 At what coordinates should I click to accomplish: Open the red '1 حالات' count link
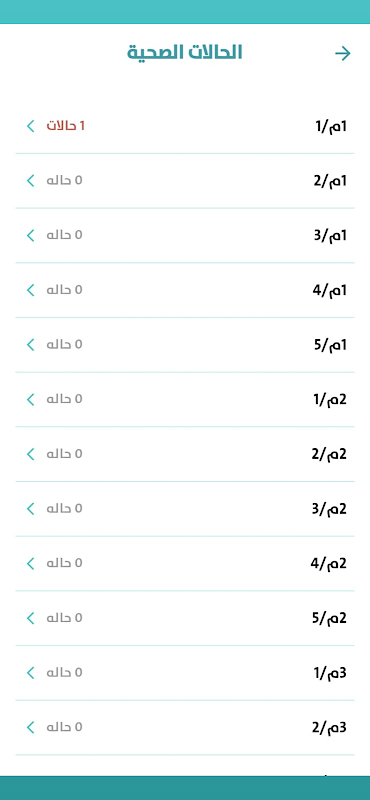(66, 126)
